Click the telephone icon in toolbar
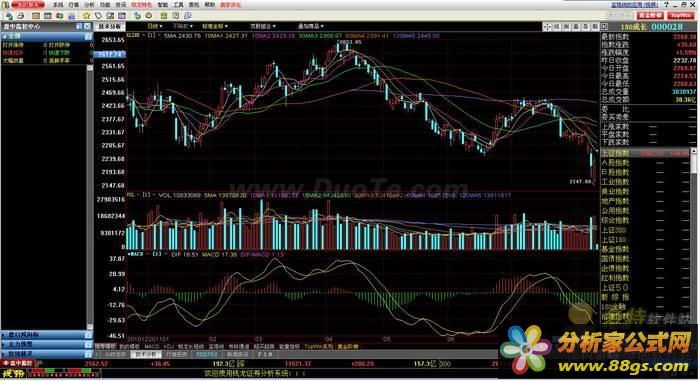The image size is (700, 381). coord(164,16)
